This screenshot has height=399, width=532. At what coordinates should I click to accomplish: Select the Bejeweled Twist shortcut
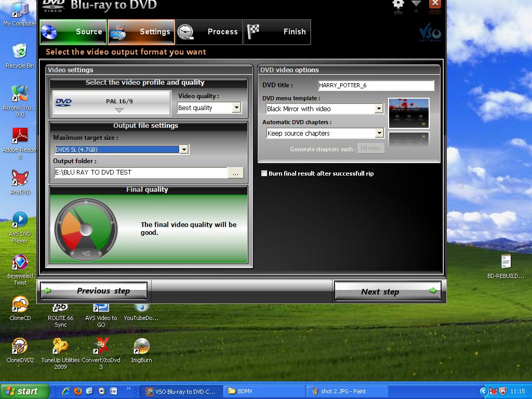(20, 270)
